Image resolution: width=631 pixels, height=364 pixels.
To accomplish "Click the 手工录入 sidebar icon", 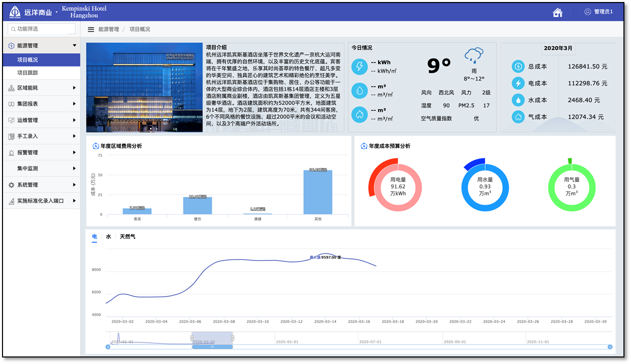I will [x=12, y=136].
